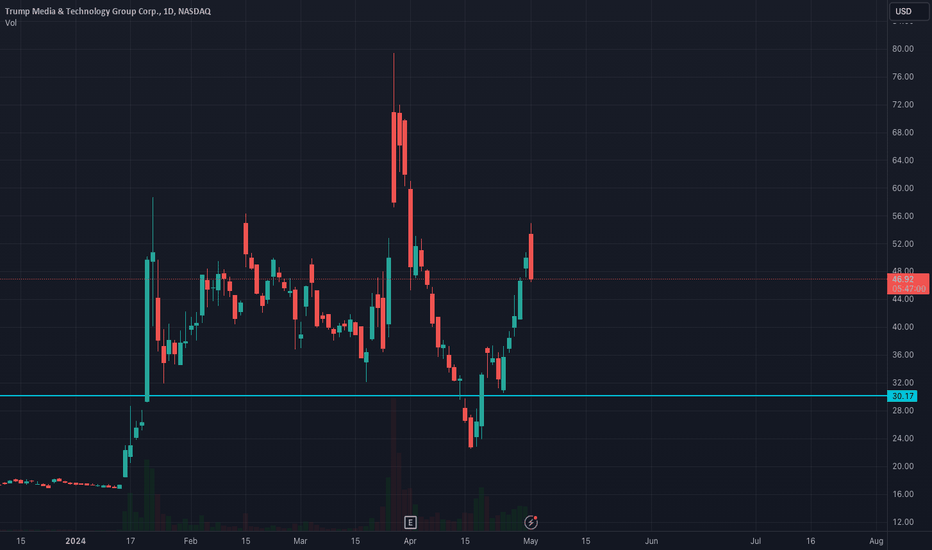The height and width of the screenshot is (550, 932).
Task: Click the Feb date axis label
Action: pyautogui.click(x=190, y=541)
